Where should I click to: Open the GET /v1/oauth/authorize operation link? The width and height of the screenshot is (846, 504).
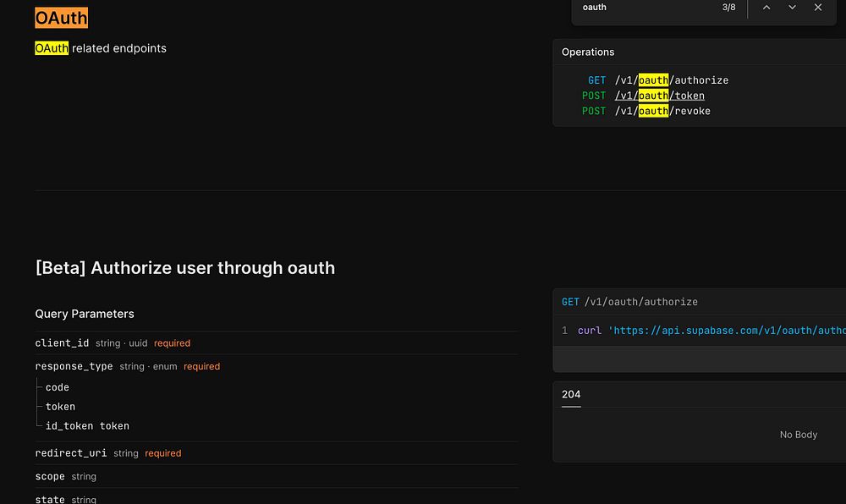(671, 80)
